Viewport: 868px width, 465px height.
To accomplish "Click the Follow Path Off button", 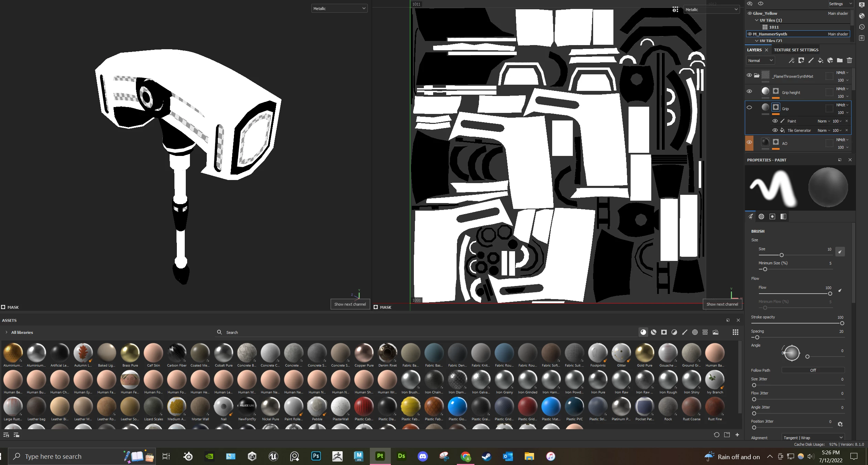I will click(x=813, y=370).
